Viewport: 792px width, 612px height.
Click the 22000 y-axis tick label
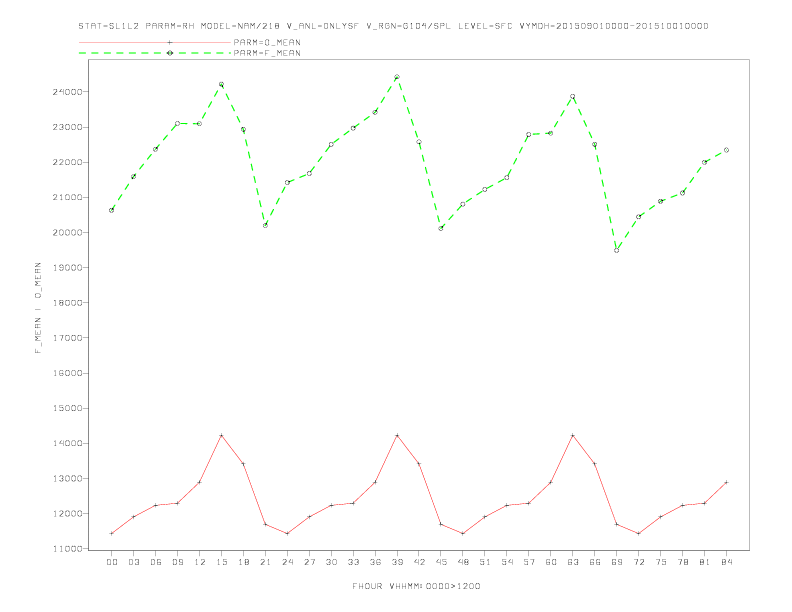[x=68, y=163]
